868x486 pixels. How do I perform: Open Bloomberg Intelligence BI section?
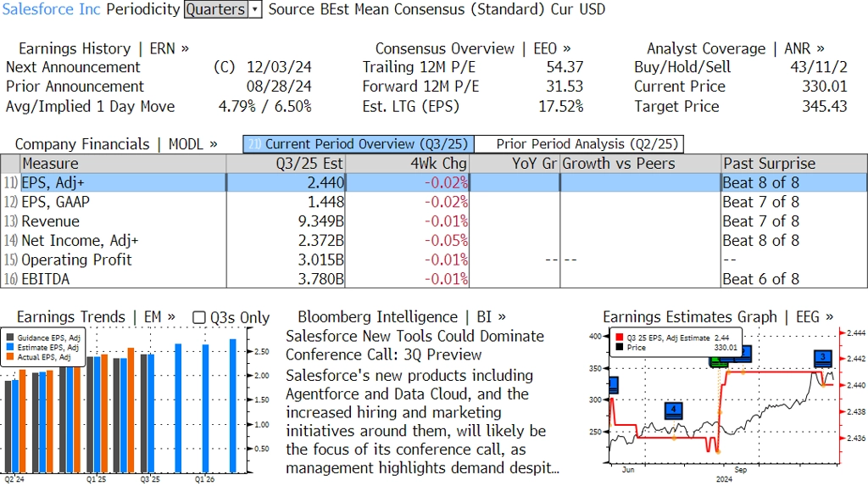(401, 317)
